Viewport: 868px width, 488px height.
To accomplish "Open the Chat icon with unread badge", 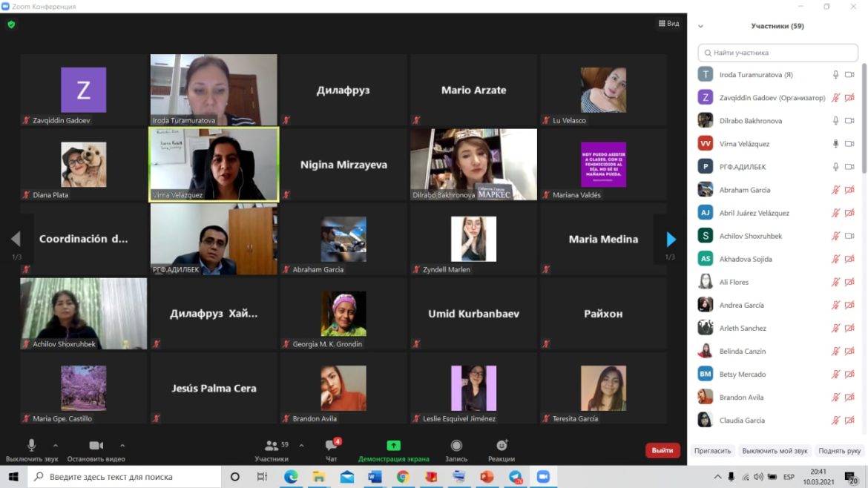I will click(332, 446).
